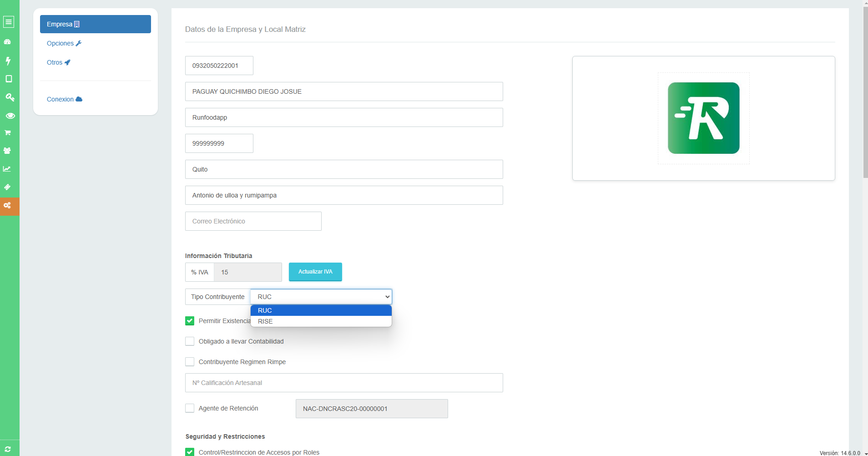The width and height of the screenshot is (868, 456).
Task: Click the % IVA value field
Action: point(248,272)
